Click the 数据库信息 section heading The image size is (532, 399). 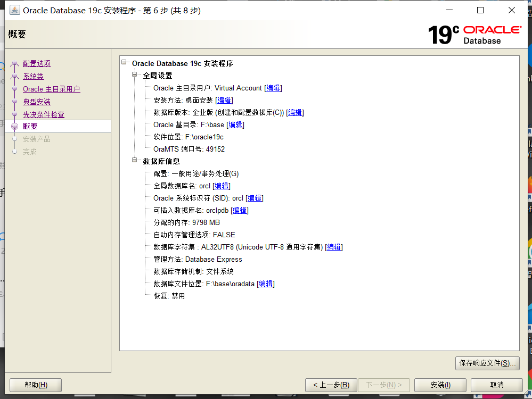161,161
